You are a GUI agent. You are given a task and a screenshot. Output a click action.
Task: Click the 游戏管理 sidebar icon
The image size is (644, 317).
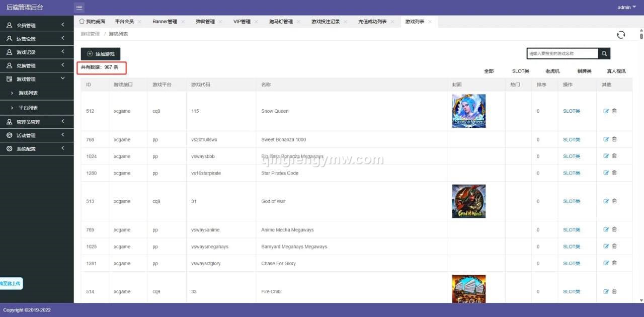click(9, 78)
